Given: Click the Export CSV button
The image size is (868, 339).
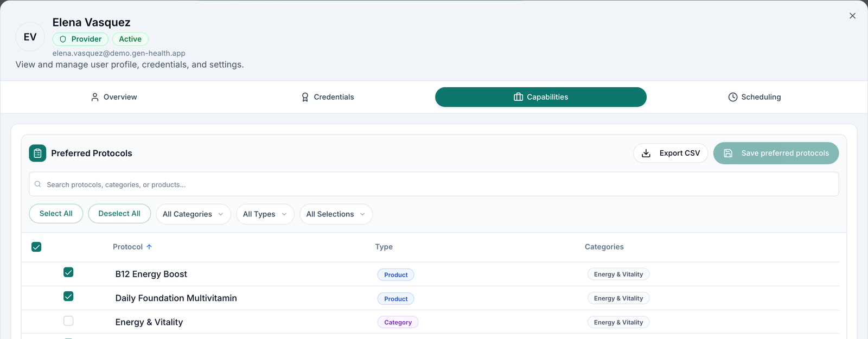Looking at the screenshot, I should 671,153.
